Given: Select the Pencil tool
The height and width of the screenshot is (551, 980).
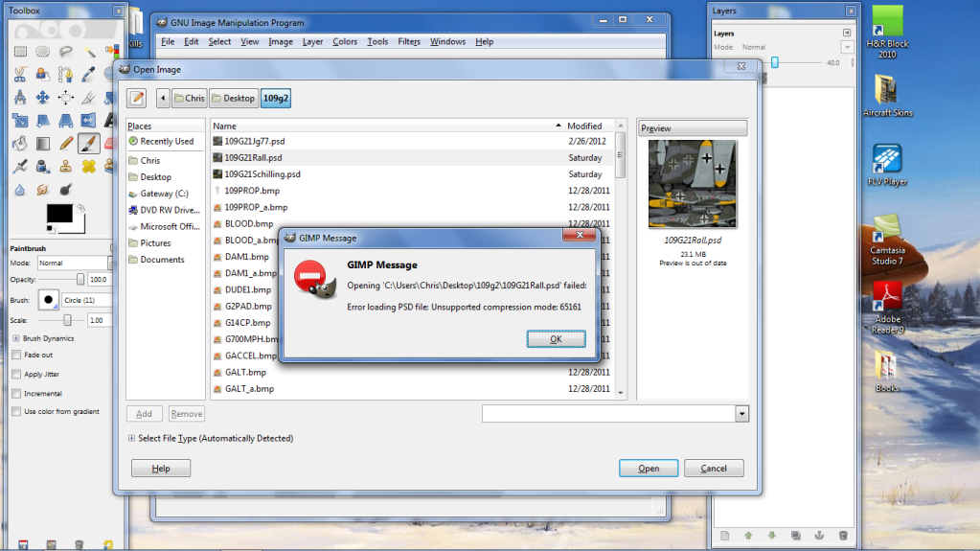Looking at the screenshot, I should (x=66, y=143).
